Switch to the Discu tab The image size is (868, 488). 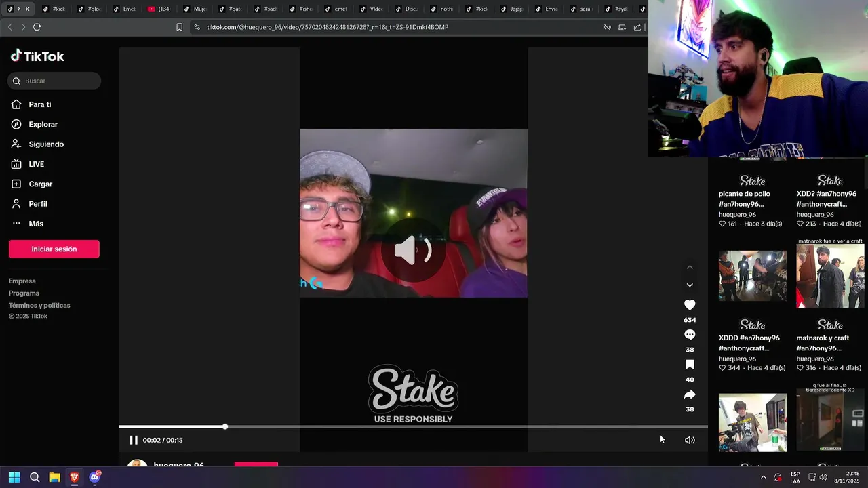click(407, 9)
